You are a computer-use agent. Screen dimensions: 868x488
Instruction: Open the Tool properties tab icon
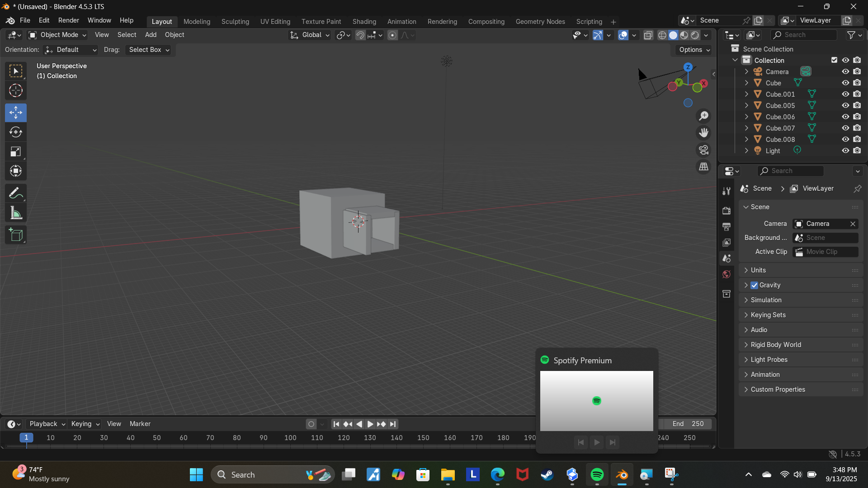pos(726,191)
